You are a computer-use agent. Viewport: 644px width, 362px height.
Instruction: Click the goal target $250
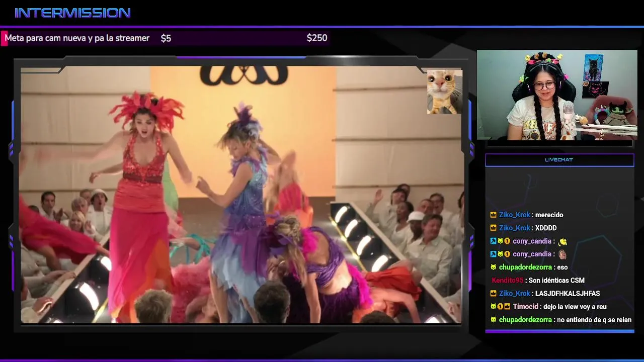click(317, 38)
